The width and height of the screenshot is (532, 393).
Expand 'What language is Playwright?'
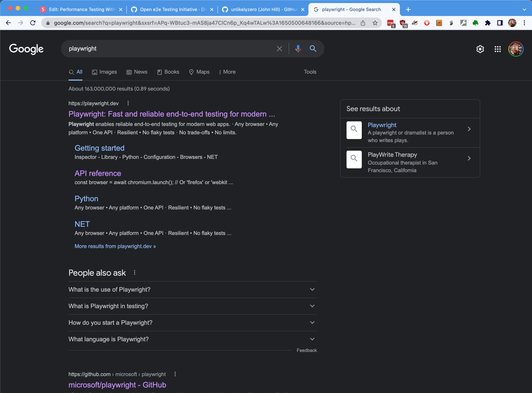point(193,339)
